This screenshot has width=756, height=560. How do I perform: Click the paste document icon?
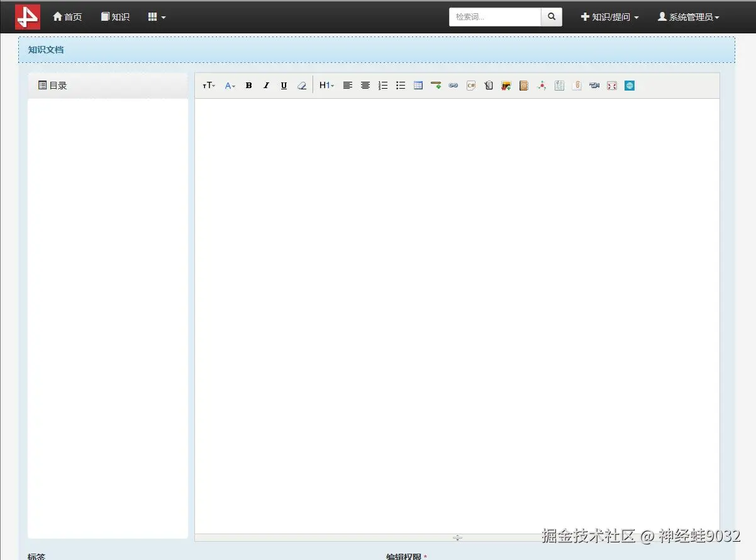(x=489, y=86)
